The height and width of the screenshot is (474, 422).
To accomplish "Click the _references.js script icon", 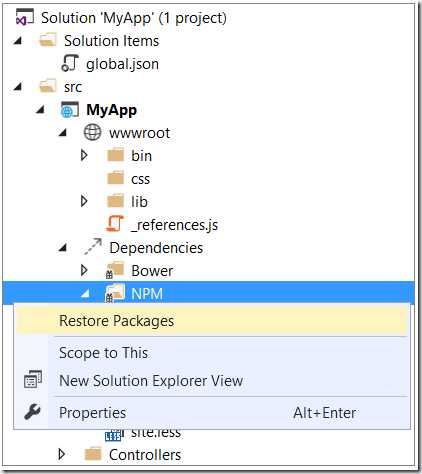I will click(x=115, y=224).
